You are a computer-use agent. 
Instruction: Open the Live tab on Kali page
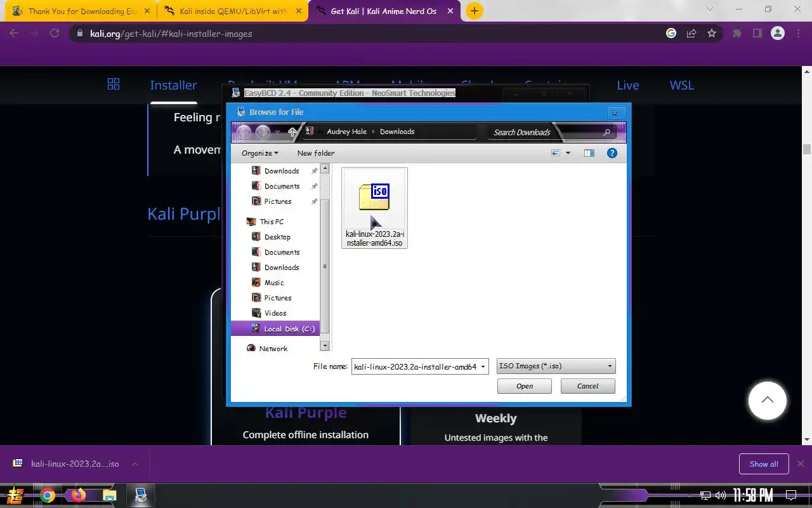[x=628, y=85]
